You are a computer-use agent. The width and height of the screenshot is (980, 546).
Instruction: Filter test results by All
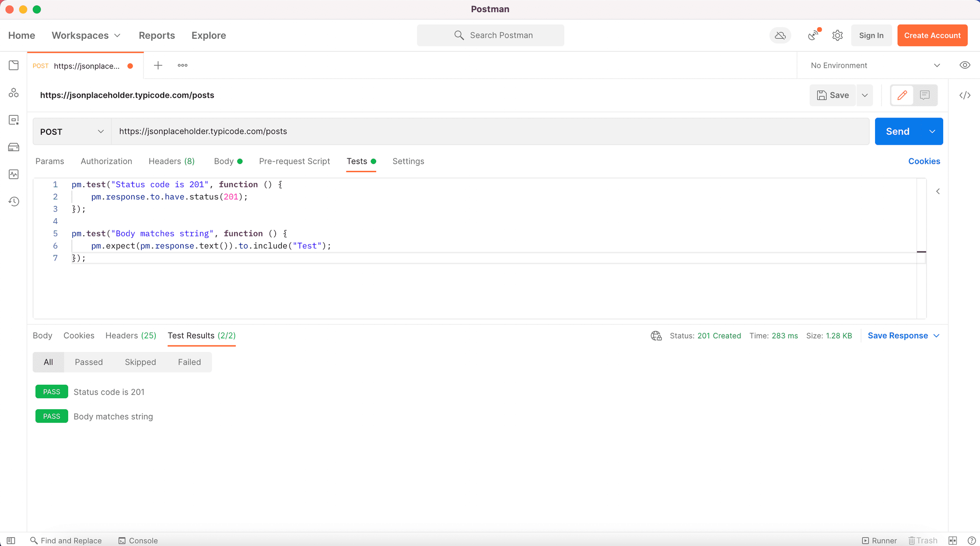coord(48,362)
